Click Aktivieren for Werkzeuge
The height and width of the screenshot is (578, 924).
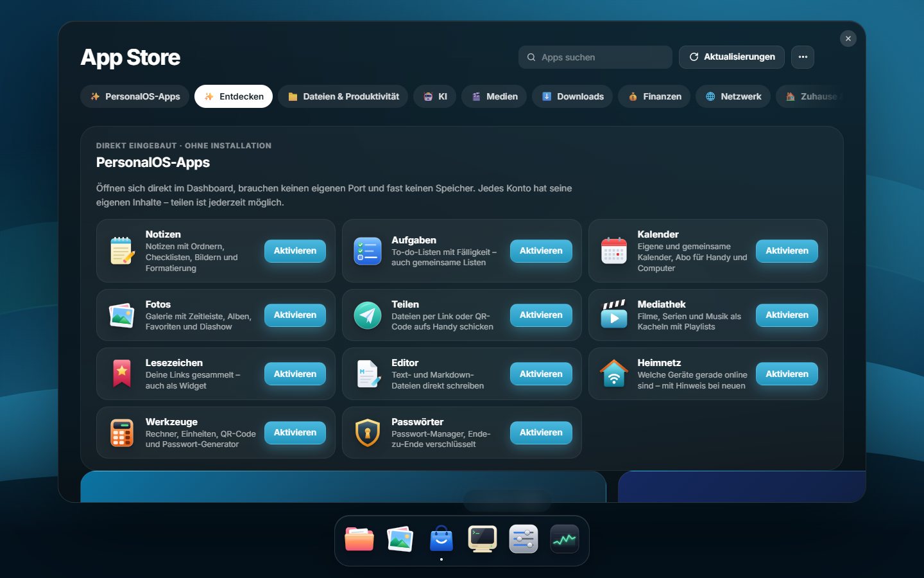[295, 433]
